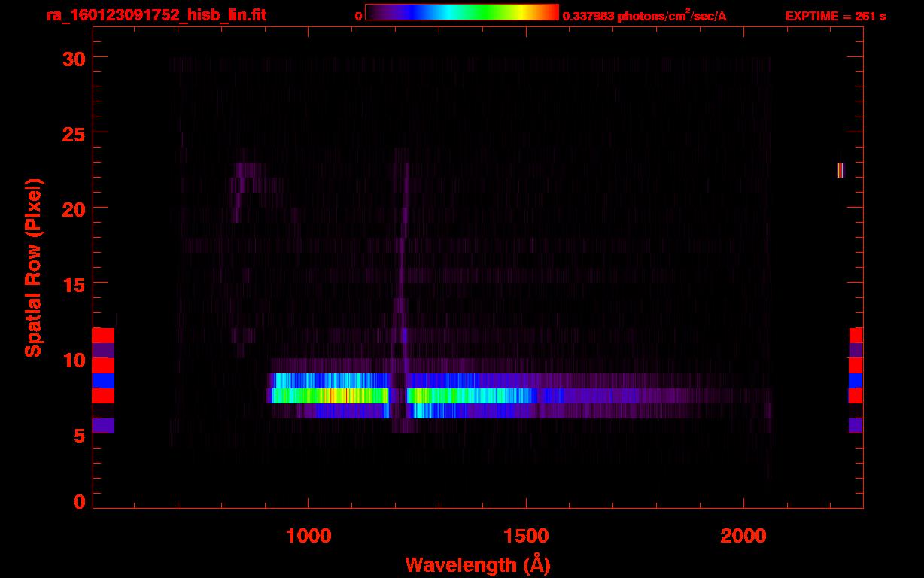924x578 pixels.
Task: Click the Spatial Row (Pixel) axis title
Action: point(33,267)
